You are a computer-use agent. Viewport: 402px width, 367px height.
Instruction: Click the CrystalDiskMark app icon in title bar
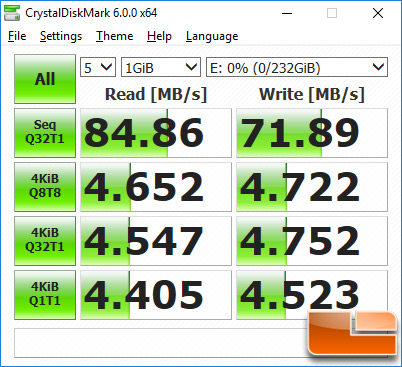(x=12, y=13)
